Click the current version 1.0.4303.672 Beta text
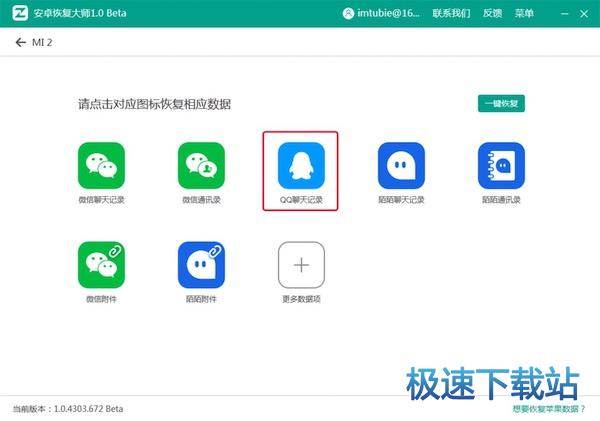 [x=68, y=409]
